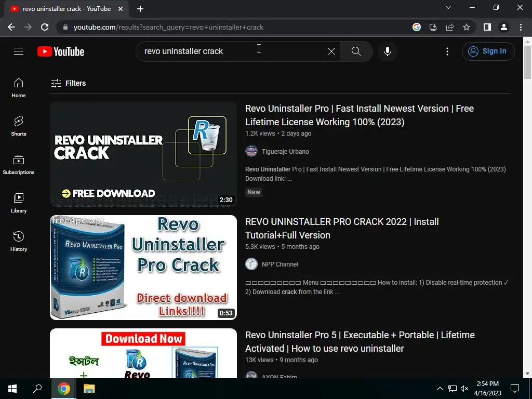Click the magnifier search button
Viewport: 532px width, 399px height.
(x=356, y=51)
